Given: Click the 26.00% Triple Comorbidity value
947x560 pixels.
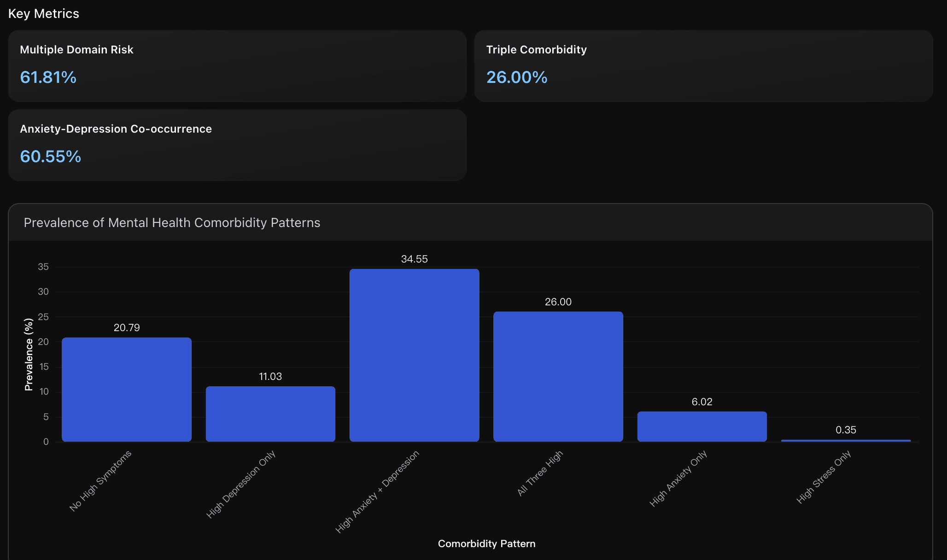Looking at the screenshot, I should [517, 77].
